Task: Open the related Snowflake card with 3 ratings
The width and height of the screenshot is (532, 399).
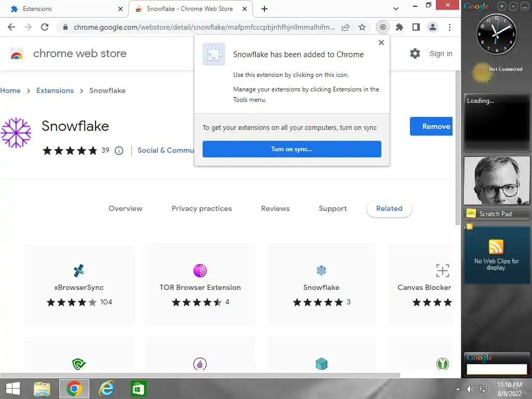Action: [x=321, y=285]
